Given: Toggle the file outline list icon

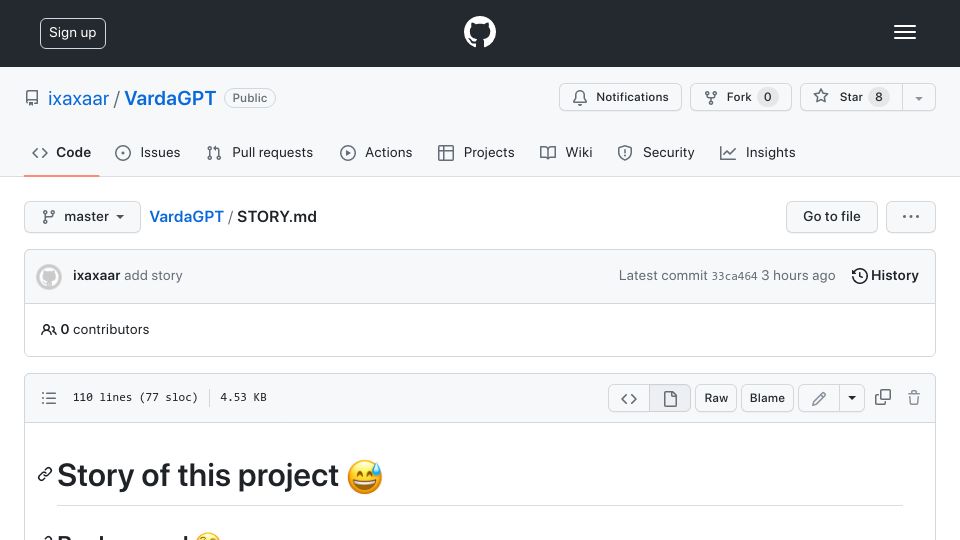Looking at the screenshot, I should coord(49,398).
